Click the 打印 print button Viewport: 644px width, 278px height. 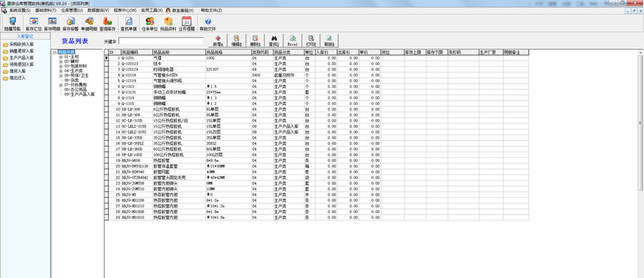[x=311, y=41]
